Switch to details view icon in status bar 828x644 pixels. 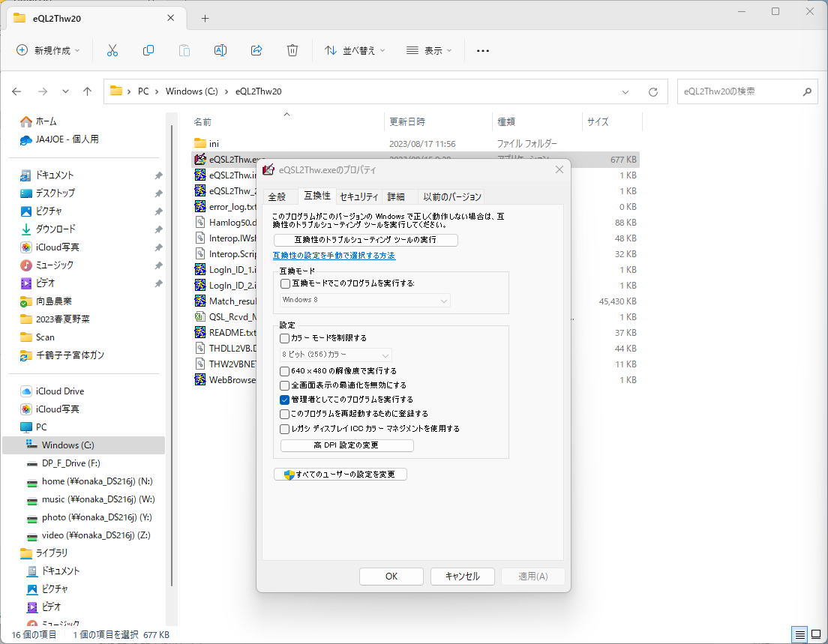[800, 634]
